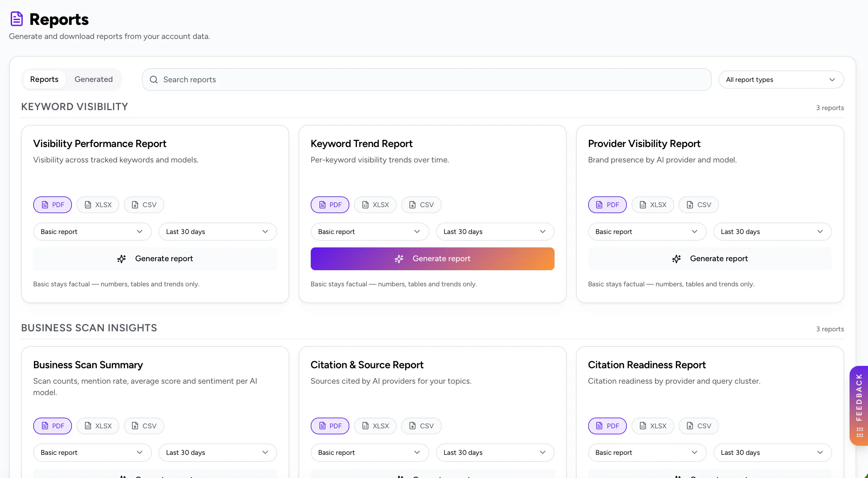Expand Basic report dropdown in Keyword Trend Report

click(x=370, y=232)
